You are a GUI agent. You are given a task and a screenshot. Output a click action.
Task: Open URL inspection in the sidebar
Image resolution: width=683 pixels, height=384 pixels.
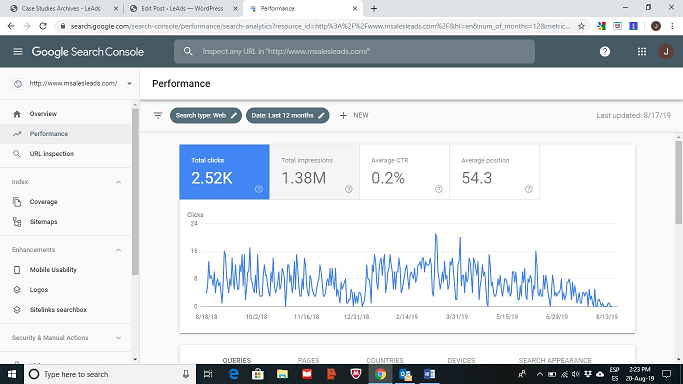pyautogui.click(x=65, y=154)
